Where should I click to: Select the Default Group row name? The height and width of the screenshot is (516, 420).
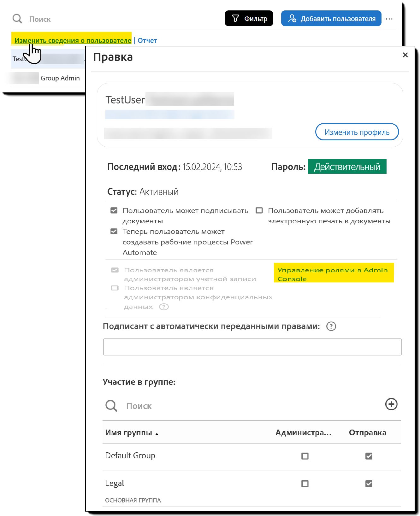point(130,456)
